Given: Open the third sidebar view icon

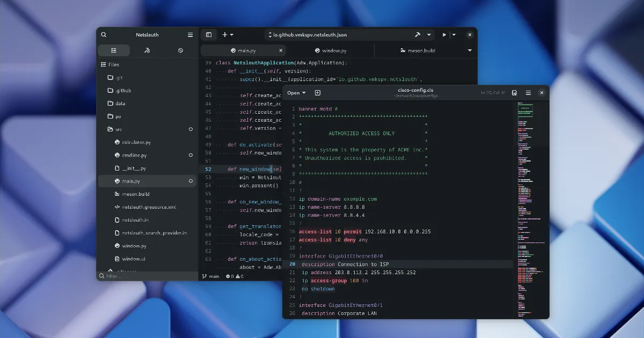Looking at the screenshot, I should click(180, 50).
